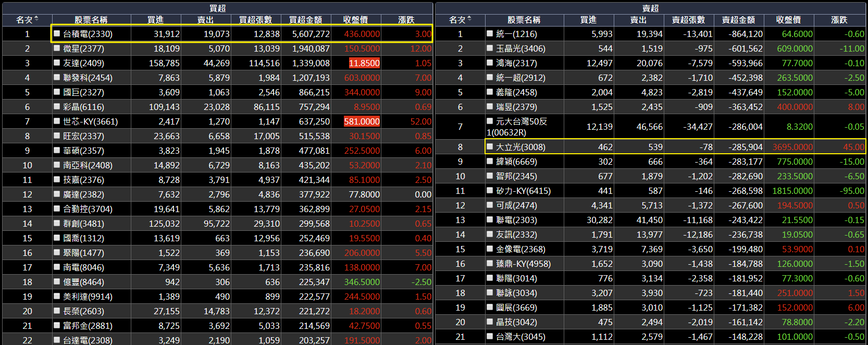This screenshot has height=345, width=868.
Task: Click 買超張數 column header
Action: coord(255,20)
